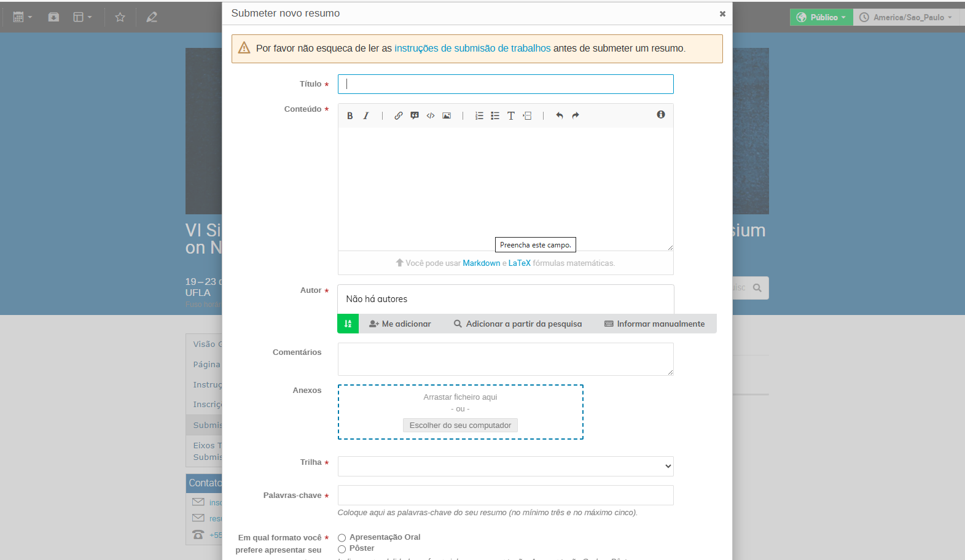
Task: Click the Palavras-chave input field
Action: click(x=505, y=495)
